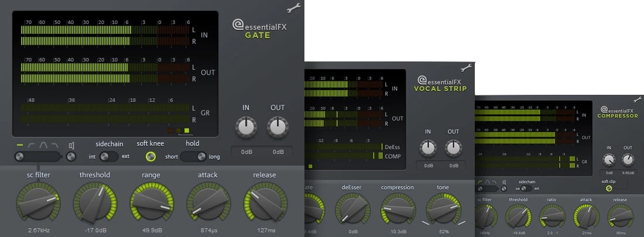Toggle the Gate hold short/long switch

[x=194, y=156]
